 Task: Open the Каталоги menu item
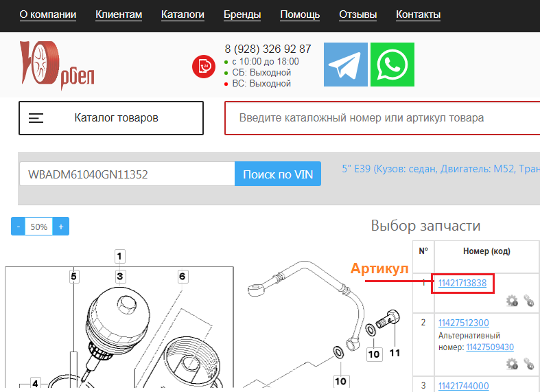183,14
